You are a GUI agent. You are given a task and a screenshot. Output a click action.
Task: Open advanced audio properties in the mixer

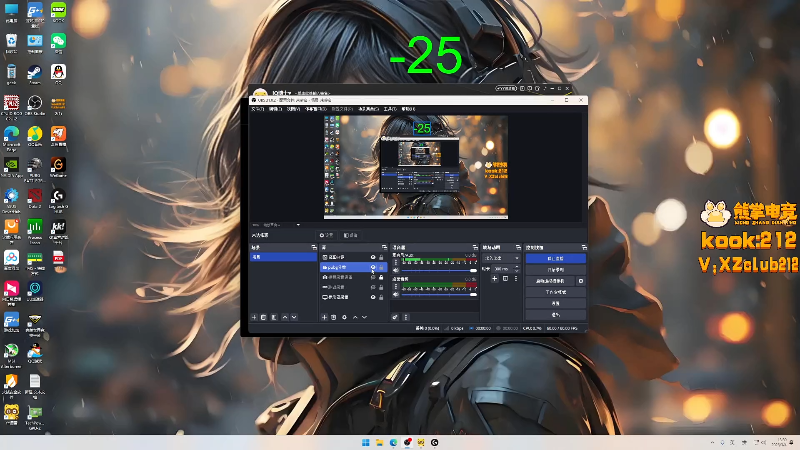395,317
